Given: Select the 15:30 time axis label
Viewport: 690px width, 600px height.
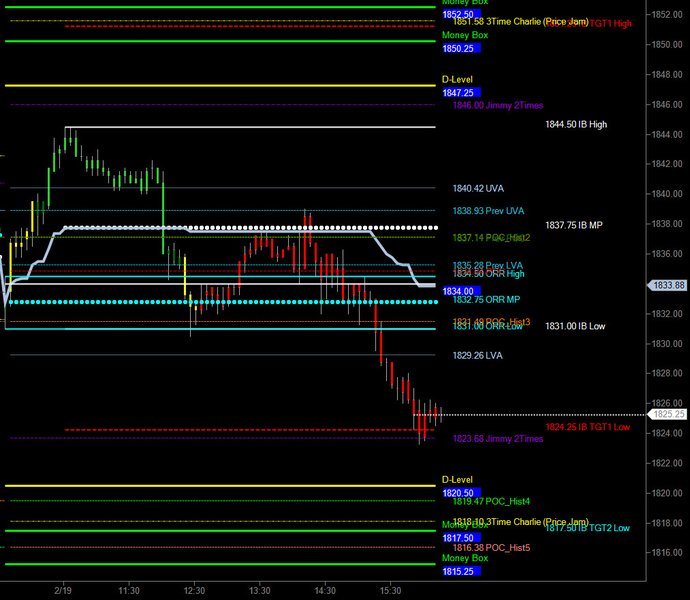Looking at the screenshot, I should tap(390, 590).
